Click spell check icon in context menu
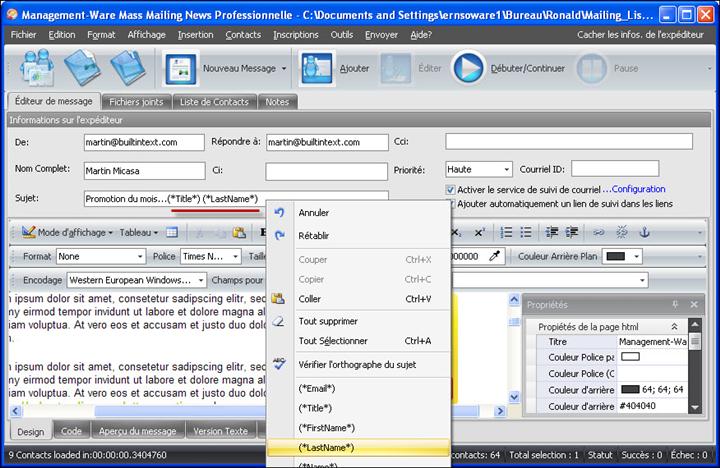Viewport: 720px width, 468px height. [279, 364]
